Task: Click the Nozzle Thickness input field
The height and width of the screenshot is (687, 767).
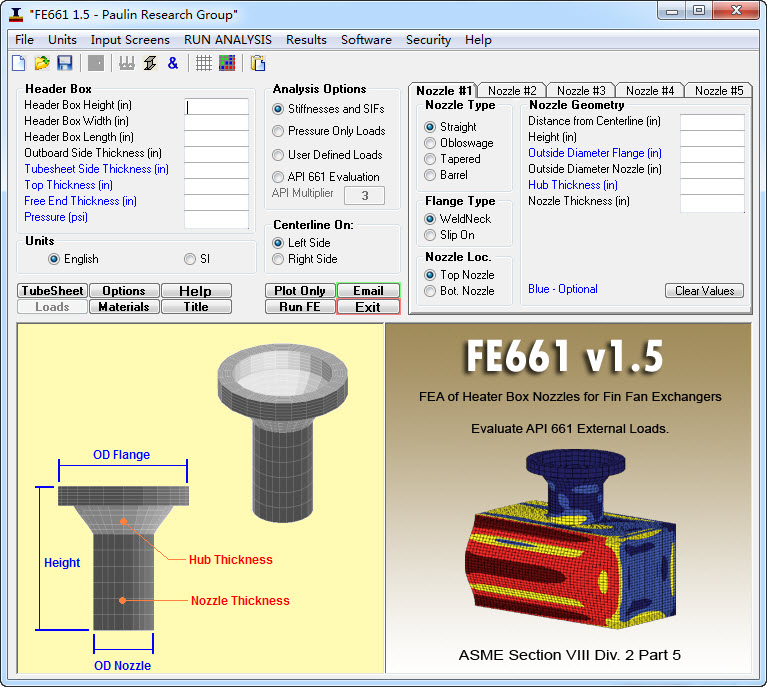Action: point(713,203)
